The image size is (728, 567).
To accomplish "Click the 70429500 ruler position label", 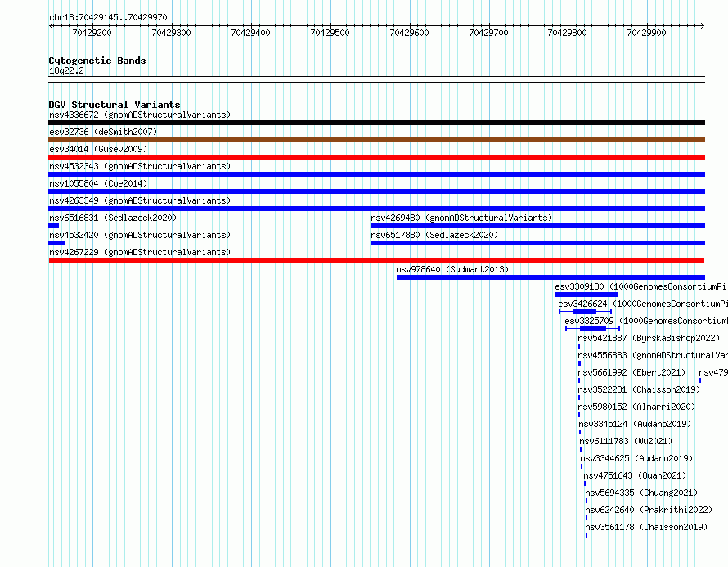I will tap(330, 33).
